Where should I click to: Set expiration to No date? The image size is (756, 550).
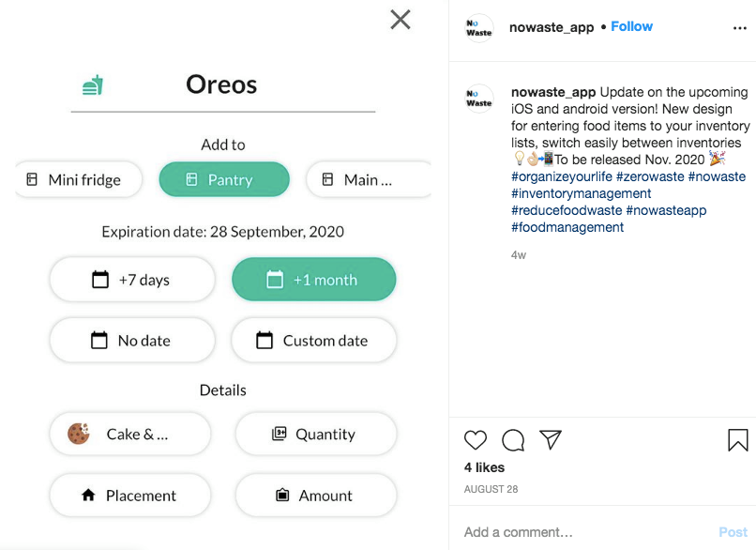(x=132, y=340)
